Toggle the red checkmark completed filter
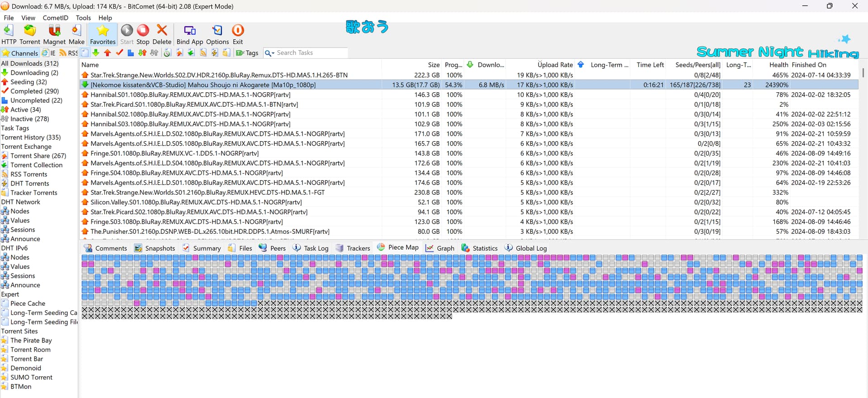Image resolution: width=868 pixels, height=398 pixels. (x=119, y=53)
